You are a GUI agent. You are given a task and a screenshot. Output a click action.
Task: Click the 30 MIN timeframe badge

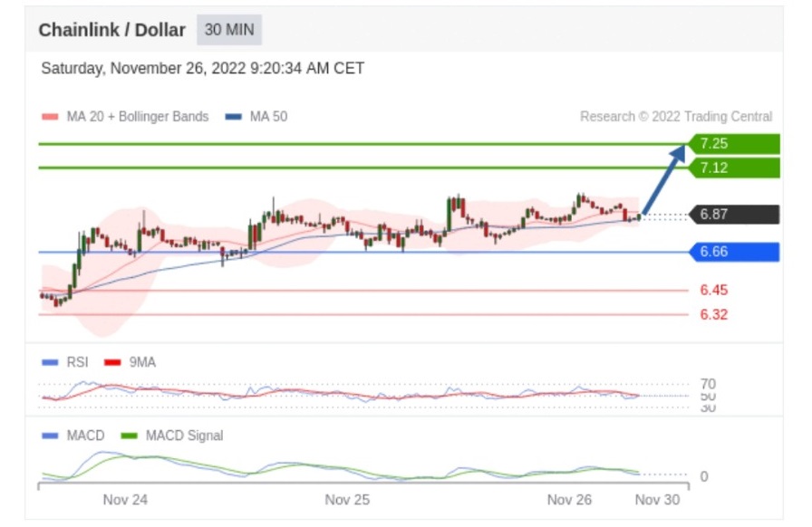pyautogui.click(x=228, y=30)
